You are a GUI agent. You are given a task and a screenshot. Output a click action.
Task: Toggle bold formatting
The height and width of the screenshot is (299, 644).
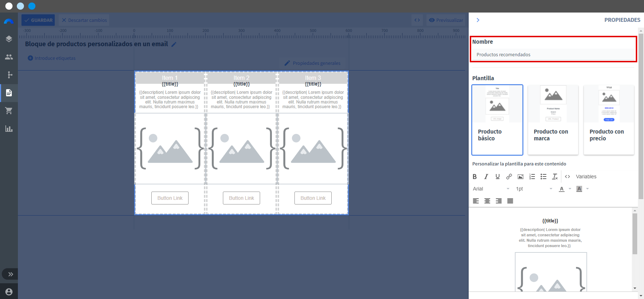(x=475, y=177)
